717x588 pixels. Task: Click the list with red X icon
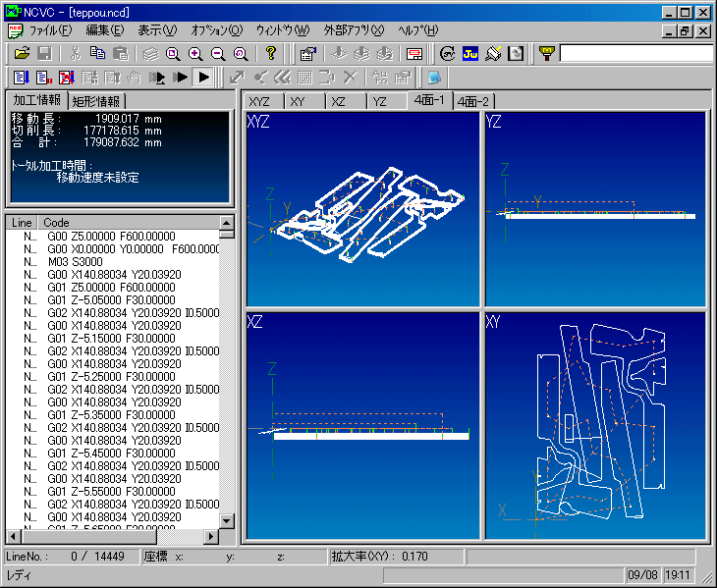[x=67, y=78]
